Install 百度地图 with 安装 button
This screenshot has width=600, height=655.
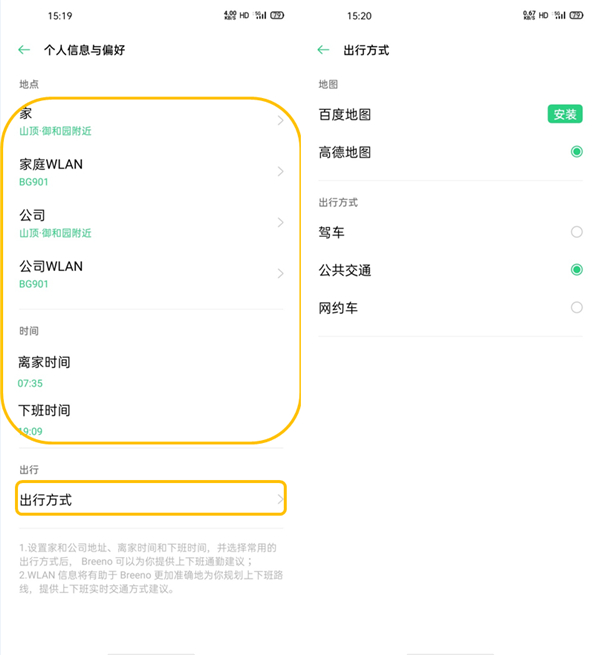pos(565,114)
